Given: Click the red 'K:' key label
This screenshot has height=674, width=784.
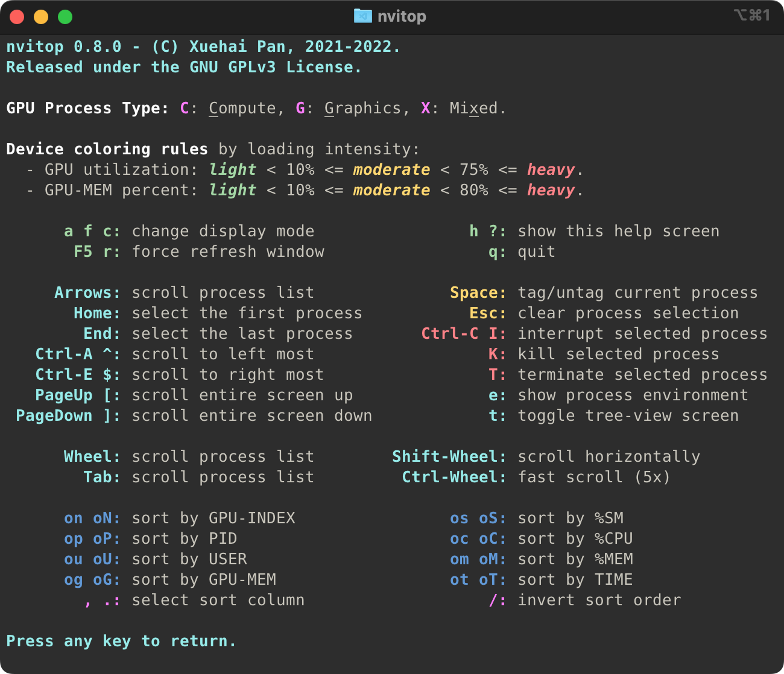Looking at the screenshot, I should point(498,354).
